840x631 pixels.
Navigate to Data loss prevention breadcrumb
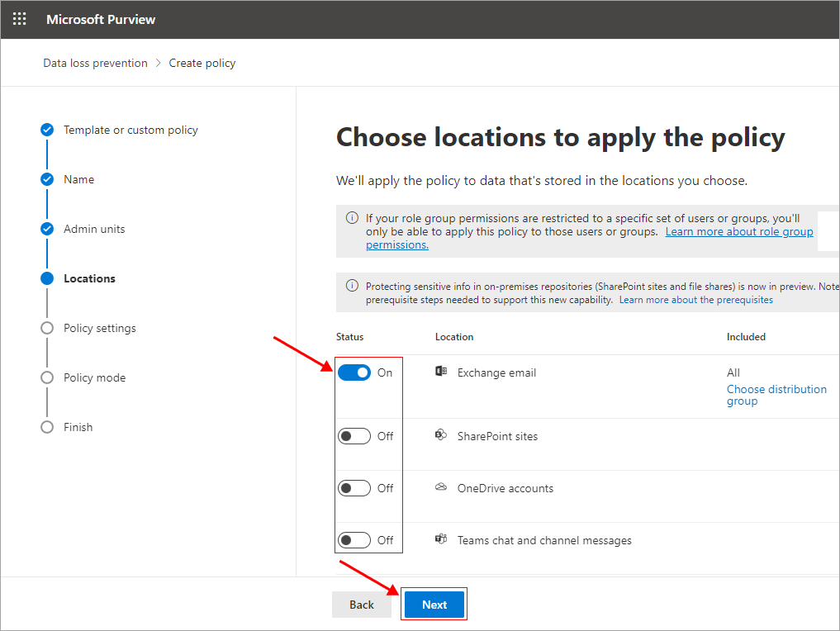[95, 64]
